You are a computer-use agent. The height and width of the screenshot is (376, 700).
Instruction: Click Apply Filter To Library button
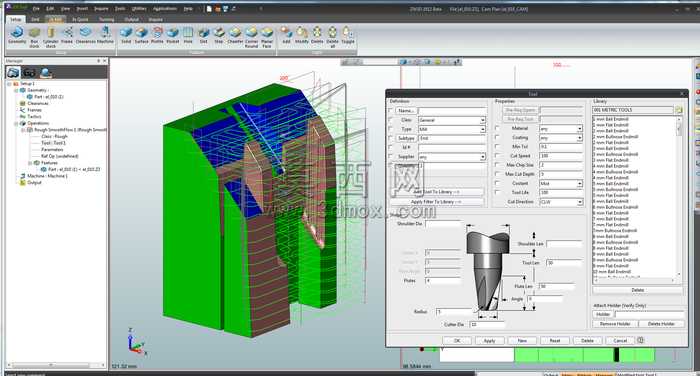(x=436, y=202)
